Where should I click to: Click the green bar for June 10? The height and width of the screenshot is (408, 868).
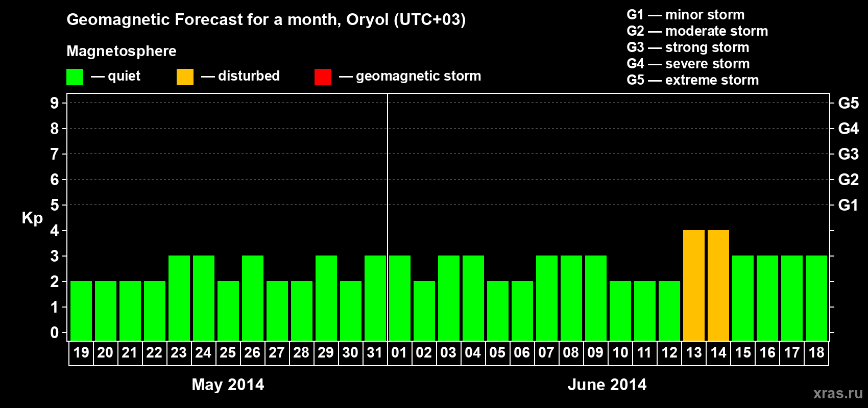click(x=620, y=311)
